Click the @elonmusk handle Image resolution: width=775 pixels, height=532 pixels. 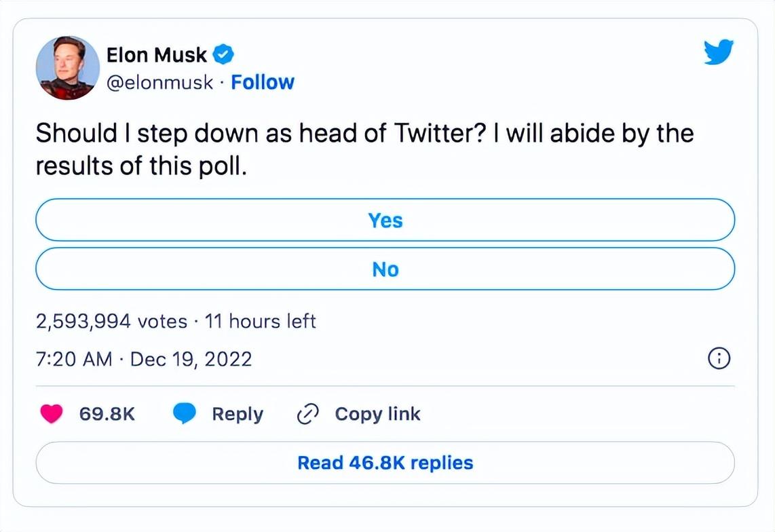click(x=159, y=83)
